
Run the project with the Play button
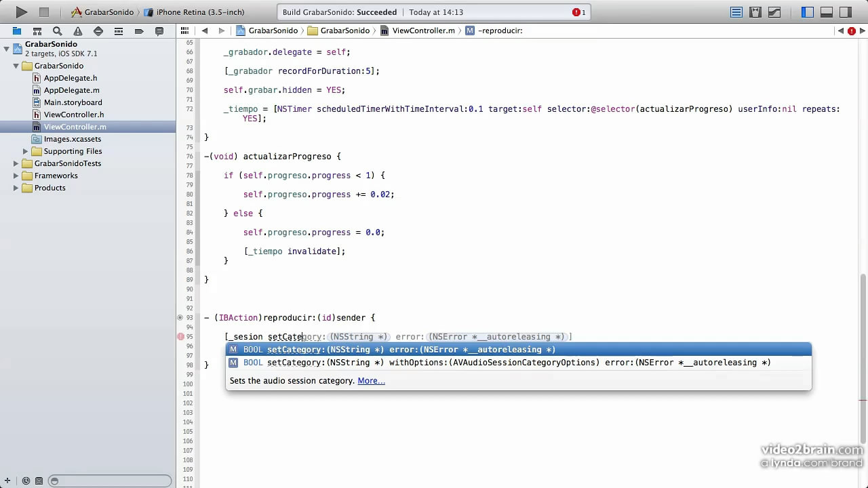pyautogui.click(x=21, y=12)
